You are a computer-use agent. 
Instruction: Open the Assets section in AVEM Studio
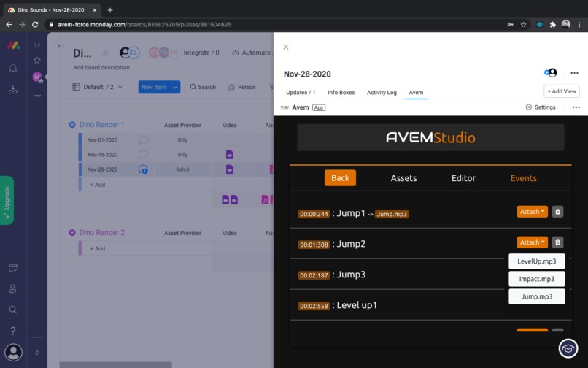coord(403,178)
